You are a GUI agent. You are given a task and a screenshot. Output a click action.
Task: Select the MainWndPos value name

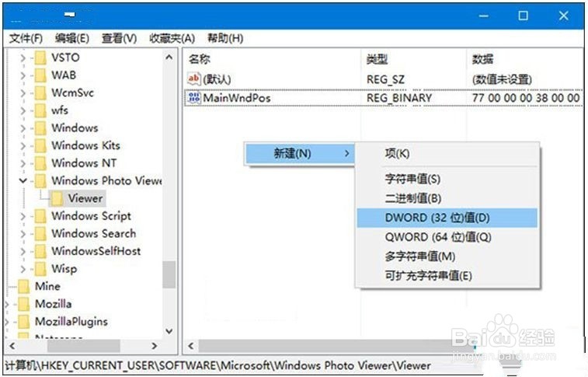point(237,98)
